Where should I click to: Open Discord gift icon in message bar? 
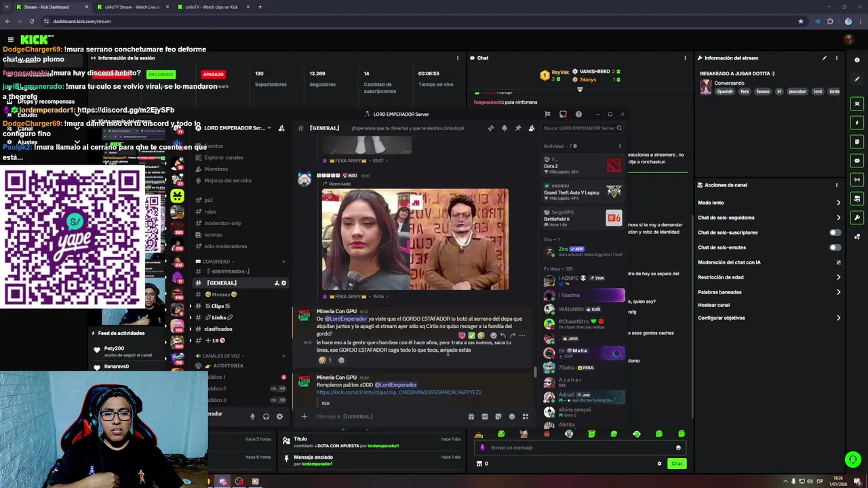[471, 417]
